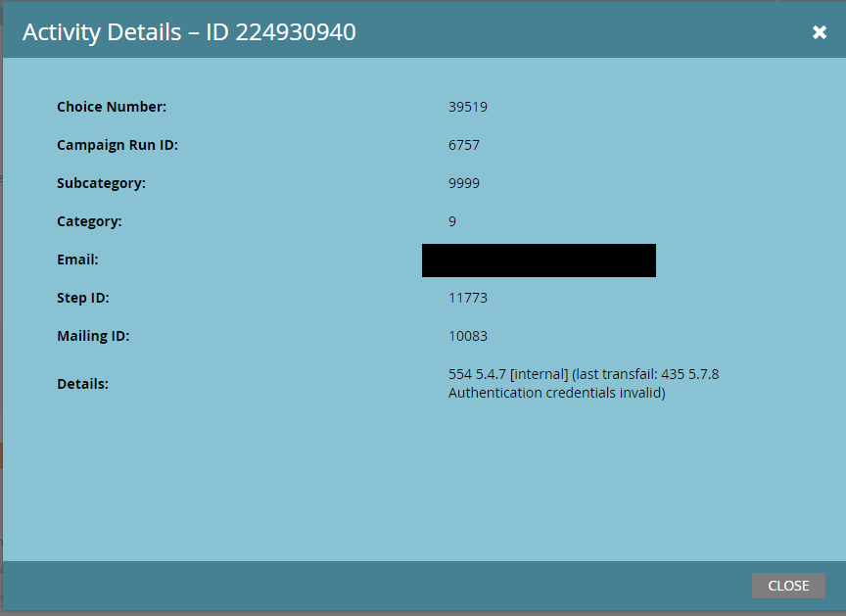Click the Choice Number value 39519
Viewport: 846px width, 616px height.
point(467,107)
